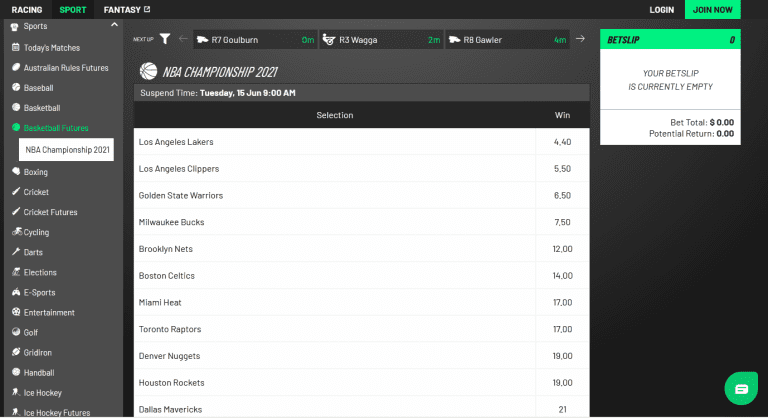Select Los Angeles Lakers odds 4.40
Image resolution: width=768 pixels, height=418 pixels.
pyautogui.click(x=562, y=142)
